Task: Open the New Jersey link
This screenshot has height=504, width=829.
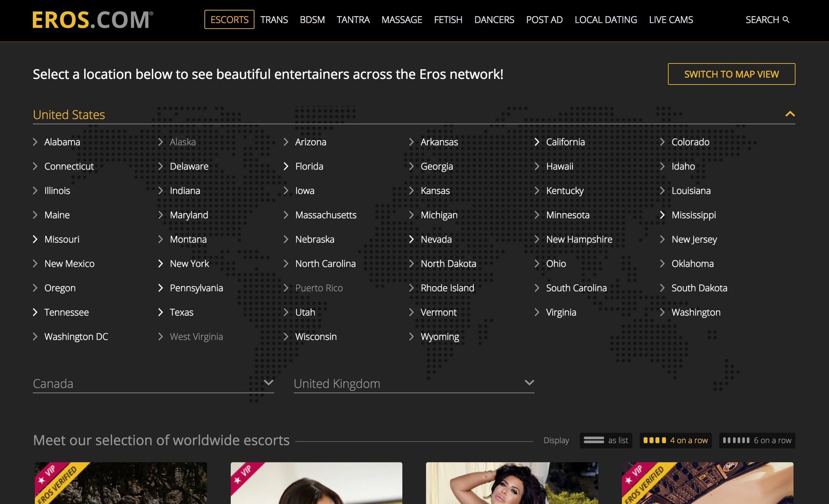Action: click(694, 239)
